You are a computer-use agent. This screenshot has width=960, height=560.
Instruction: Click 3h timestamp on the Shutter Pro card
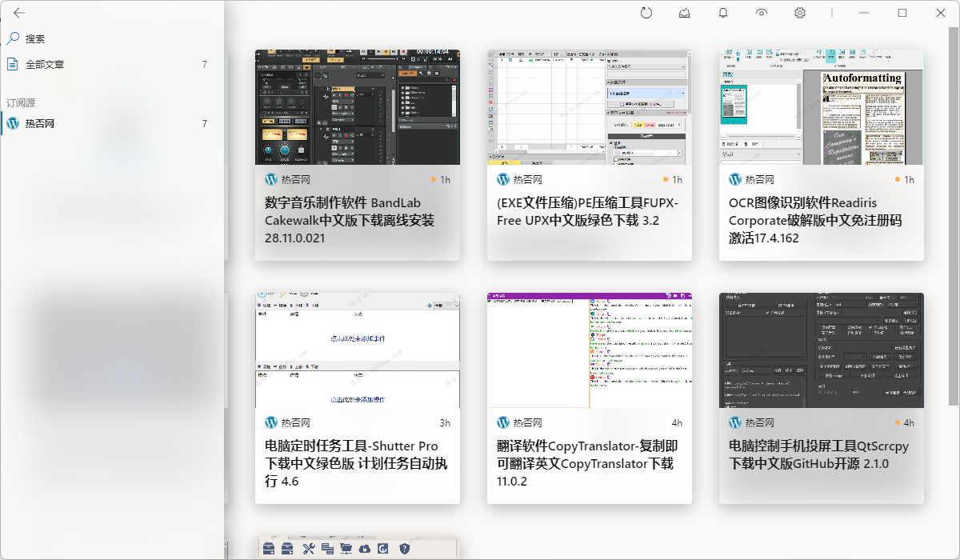(x=445, y=423)
